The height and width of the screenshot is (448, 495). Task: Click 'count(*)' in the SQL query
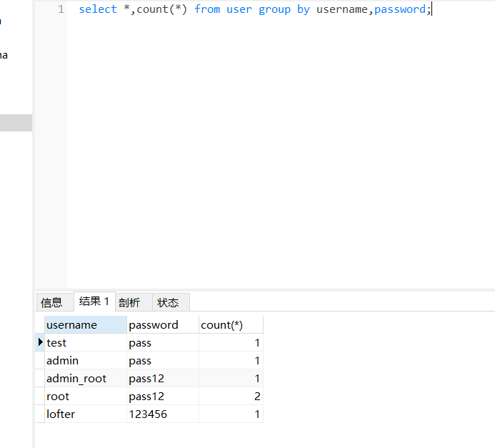pyautogui.click(x=162, y=9)
